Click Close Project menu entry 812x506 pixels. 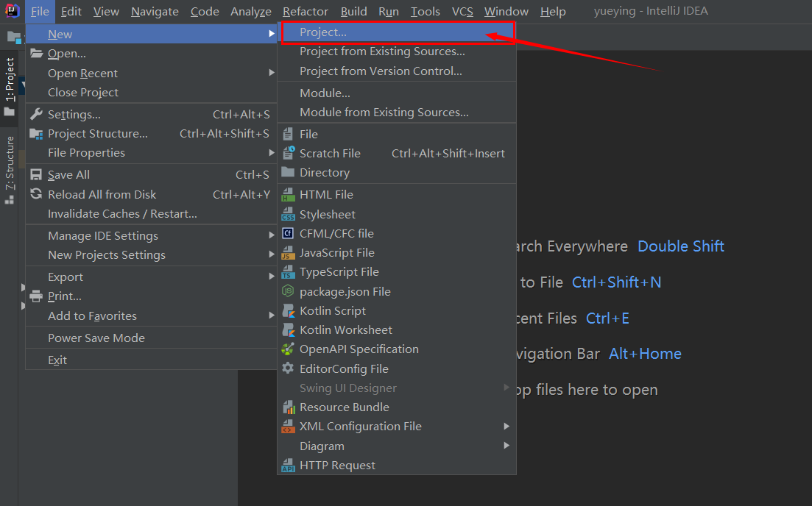[151, 92]
